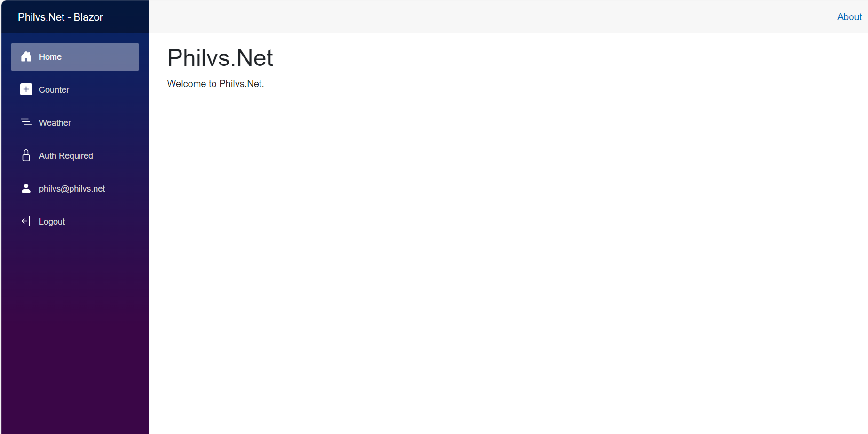Click the large Philvs.Net page heading

(x=220, y=58)
